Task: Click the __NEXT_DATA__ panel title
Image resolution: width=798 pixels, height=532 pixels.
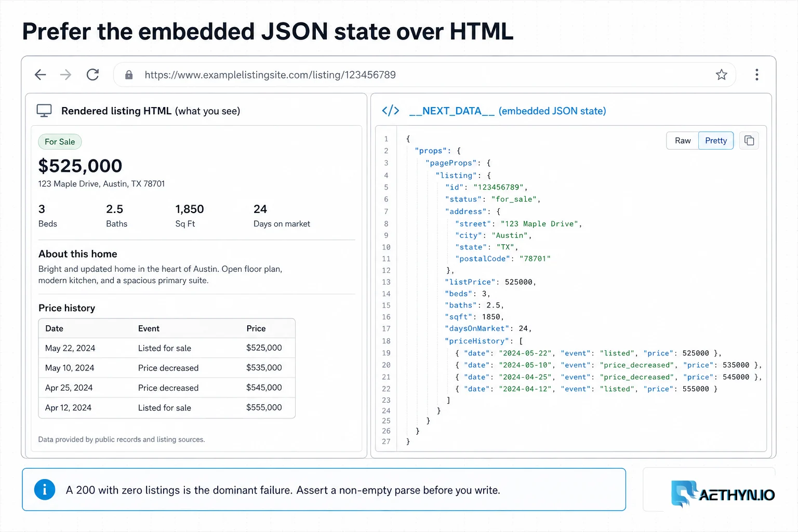Action: click(508, 111)
